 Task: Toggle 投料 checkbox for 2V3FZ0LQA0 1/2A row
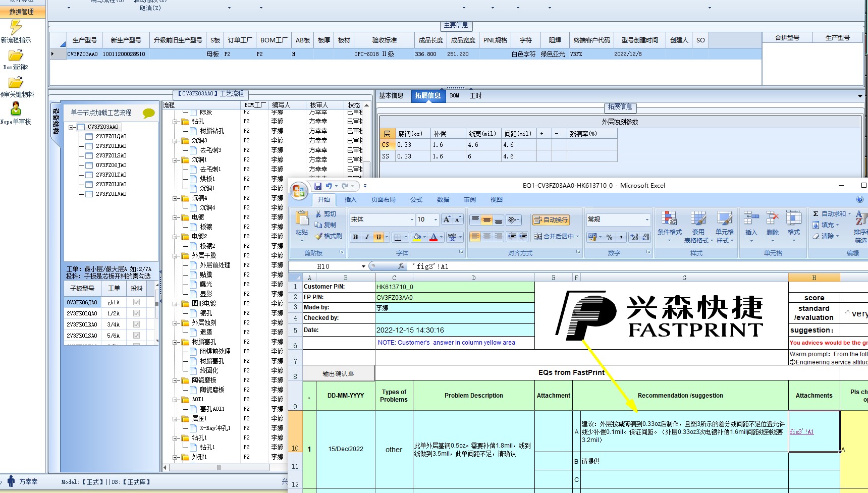click(x=136, y=313)
